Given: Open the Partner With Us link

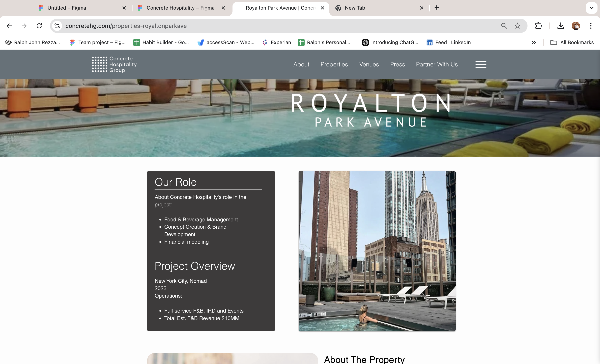Looking at the screenshot, I should 437,65.
